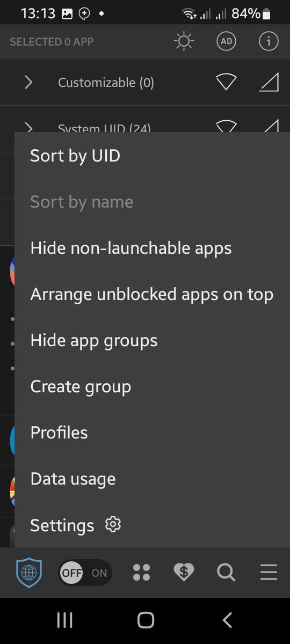Tap SELECTED 0 APP header text
Viewport: 290px width, 644px height.
(52, 42)
